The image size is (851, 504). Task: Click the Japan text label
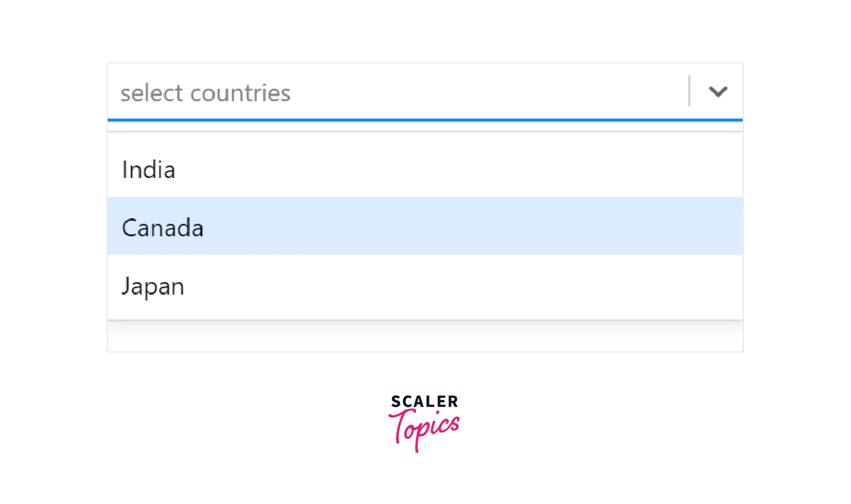(x=153, y=287)
